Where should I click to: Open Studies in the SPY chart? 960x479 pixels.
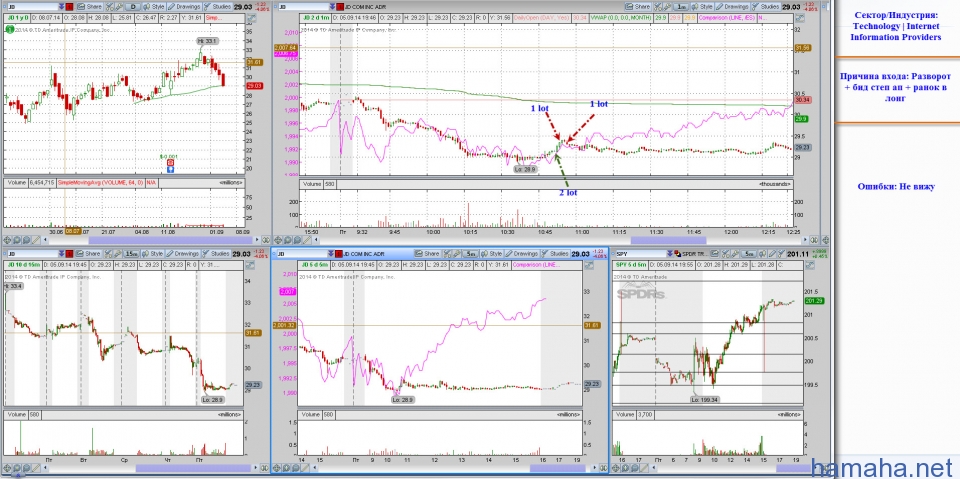pyautogui.click(x=782, y=254)
